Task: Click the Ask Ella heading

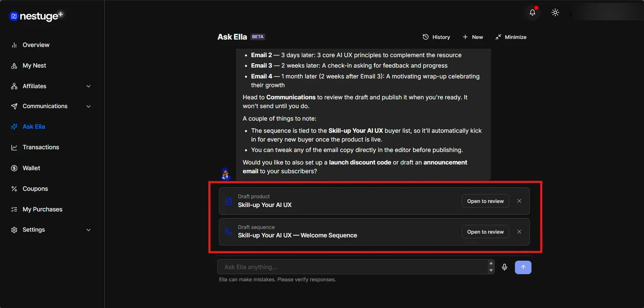Action: coord(232,37)
